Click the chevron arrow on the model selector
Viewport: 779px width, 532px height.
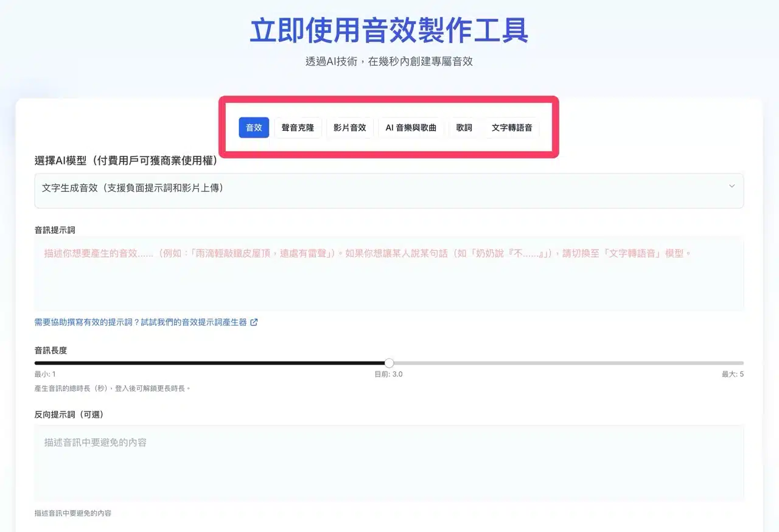tap(732, 186)
